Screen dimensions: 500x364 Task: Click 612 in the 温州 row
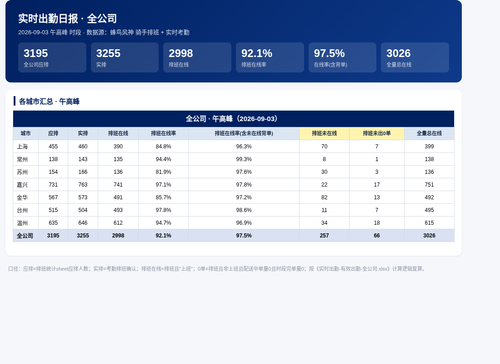click(118, 223)
